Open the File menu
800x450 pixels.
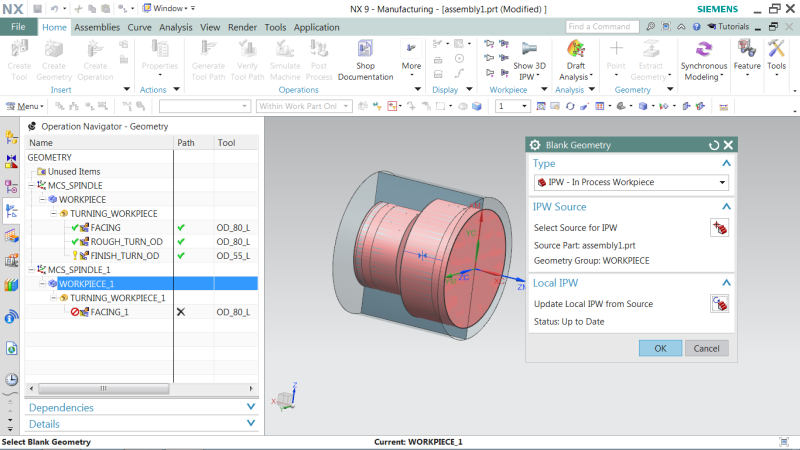coord(18,27)
